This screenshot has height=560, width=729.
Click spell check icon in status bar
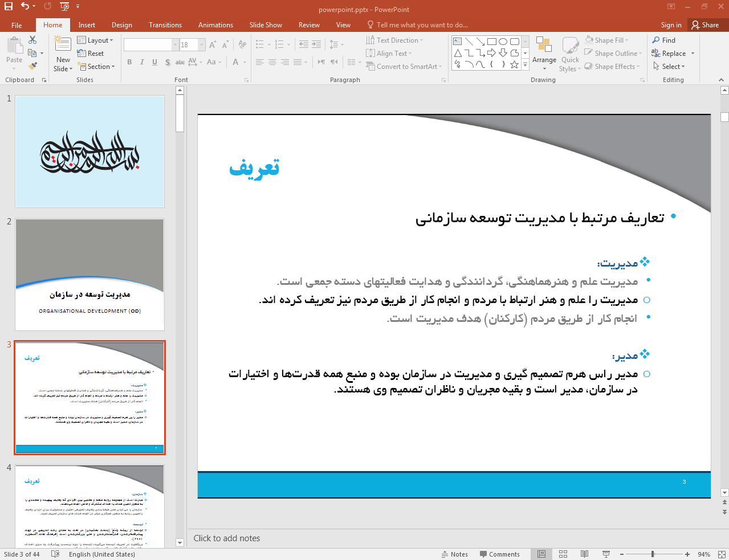(55, 554)
